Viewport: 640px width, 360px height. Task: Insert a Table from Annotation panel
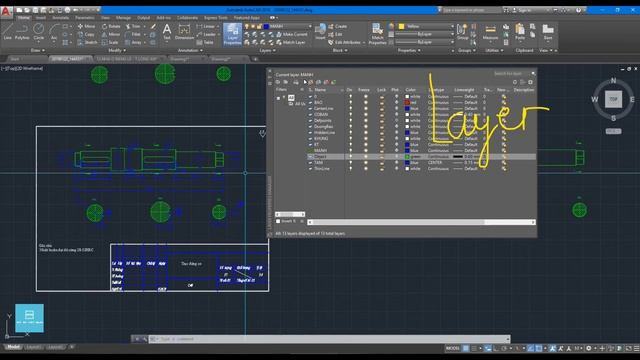point(205,42)
